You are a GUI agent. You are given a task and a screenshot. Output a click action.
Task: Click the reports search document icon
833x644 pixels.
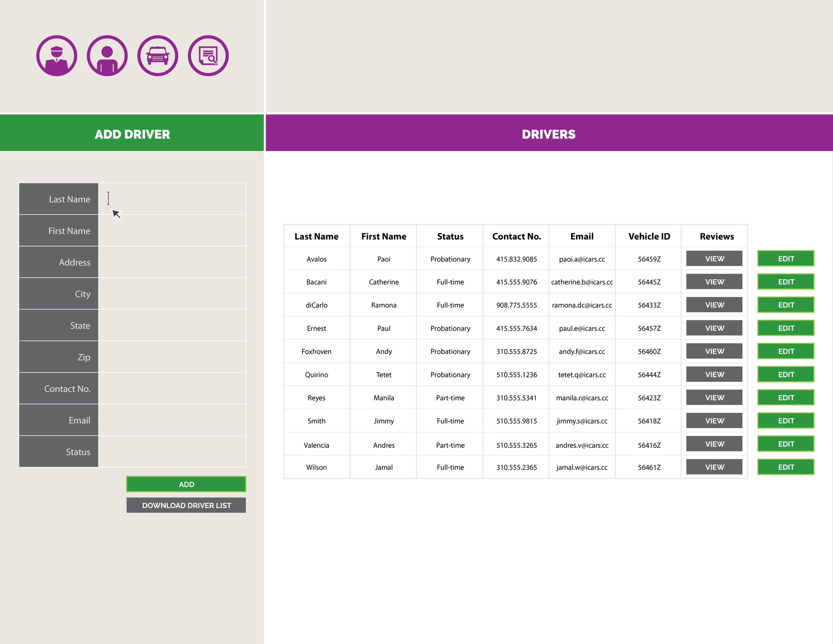pos(208,56)
